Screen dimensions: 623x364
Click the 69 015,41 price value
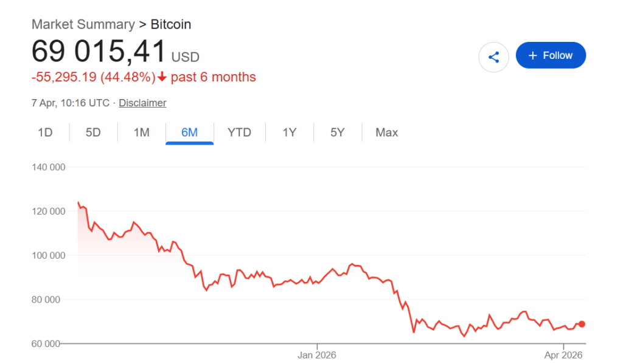point(99,52)
